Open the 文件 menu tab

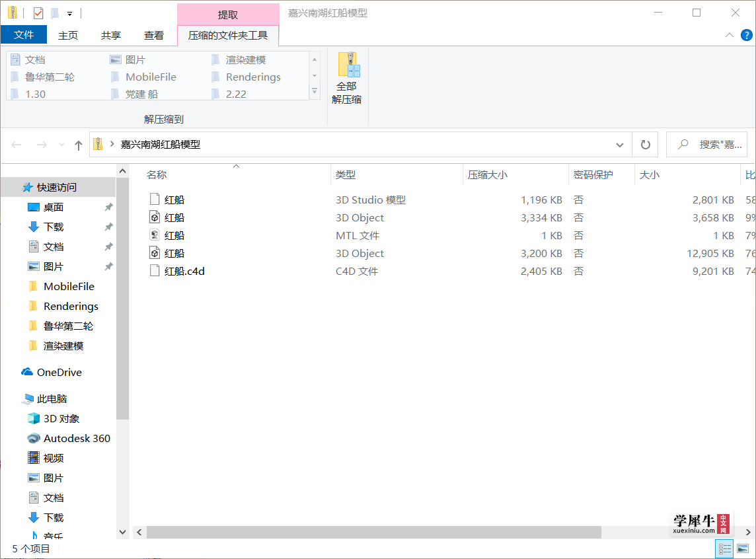click(24, 35)
